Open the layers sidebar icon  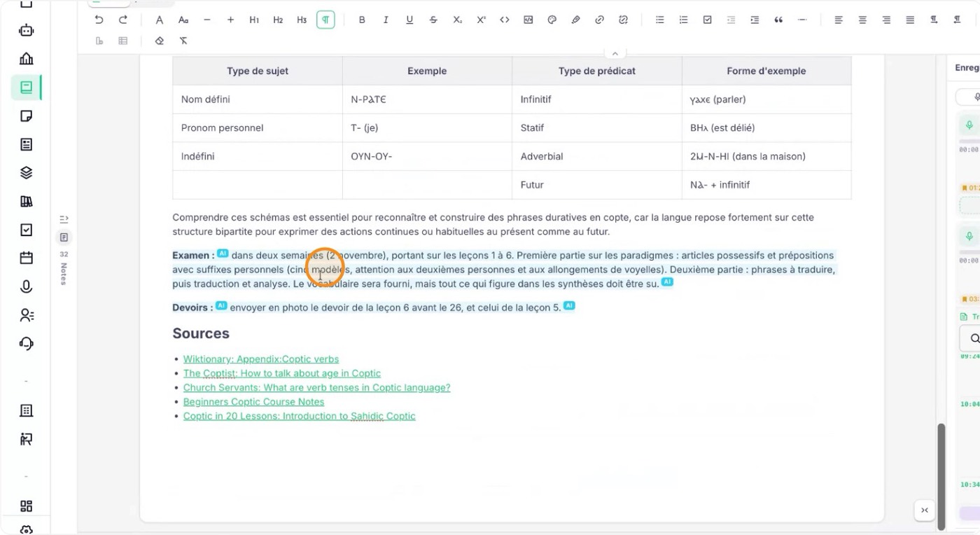pyautogui.click(x=26, y=173)
